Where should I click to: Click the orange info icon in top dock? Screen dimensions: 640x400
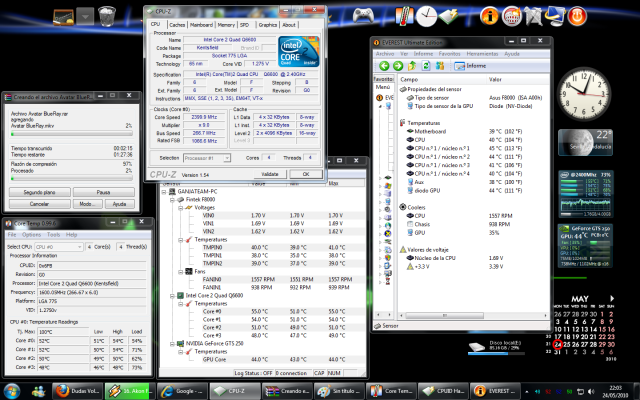click(489, 16)
